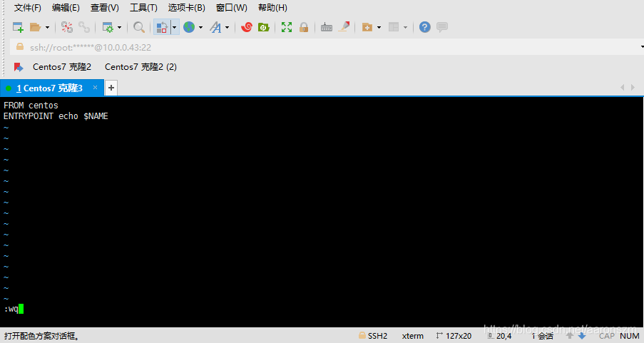The image size is (644, 343).
Task: Close the Centos7 克隆3 tab
Action: point(96,88)
